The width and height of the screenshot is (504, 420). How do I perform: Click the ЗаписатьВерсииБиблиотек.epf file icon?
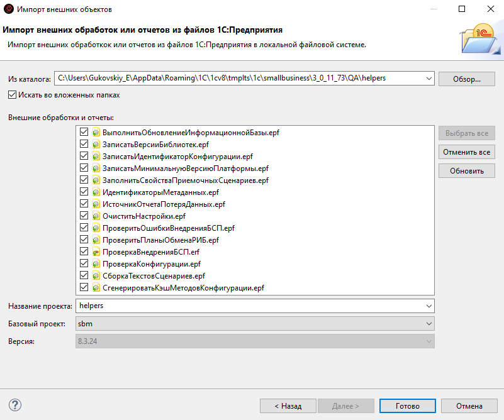[96, 145]
